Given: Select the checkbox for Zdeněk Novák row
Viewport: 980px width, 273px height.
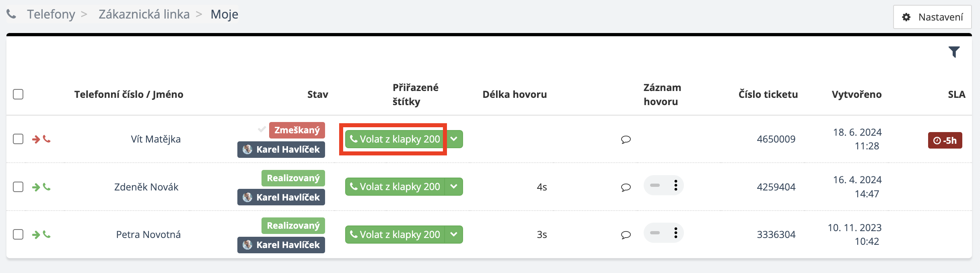Looking at the screenshot, I should click(x=18, y=187).
